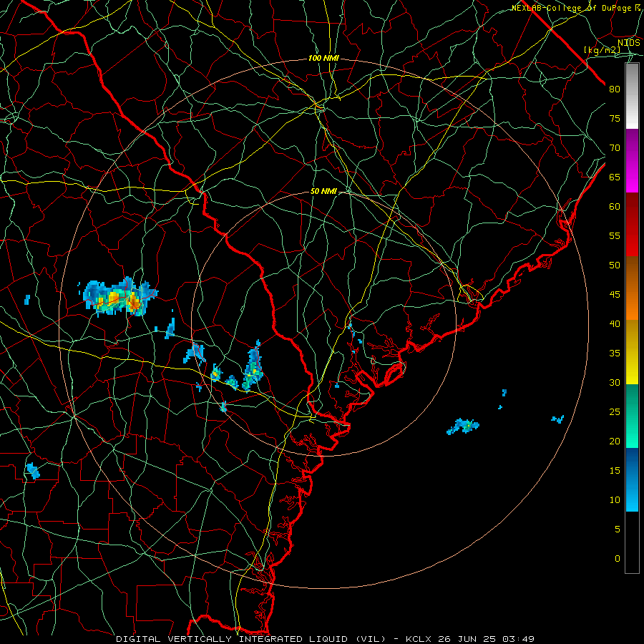Click the "30" value on the VIL scale

(x=615, y=383)
